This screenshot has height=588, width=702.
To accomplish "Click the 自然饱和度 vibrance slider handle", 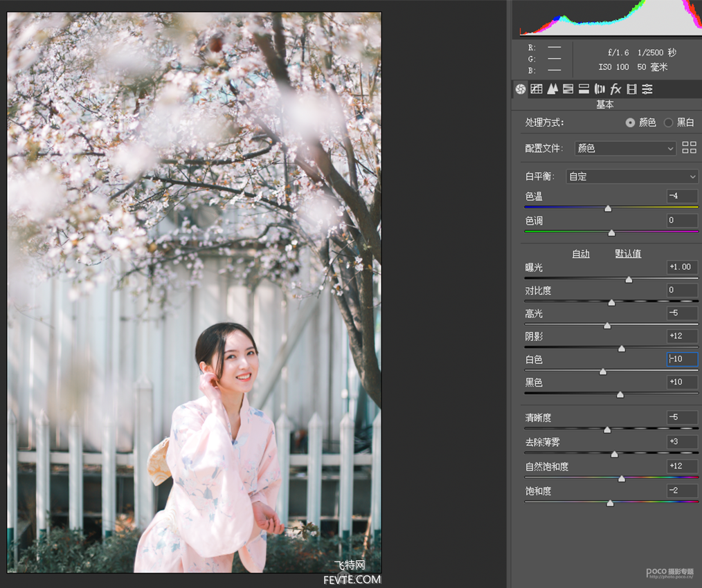I will (622, 478).
